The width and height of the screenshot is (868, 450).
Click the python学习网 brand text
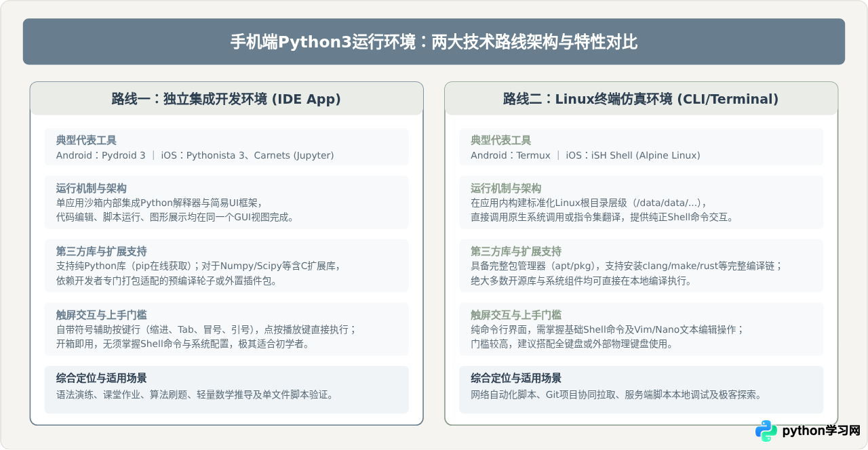[x=821, y=431]
